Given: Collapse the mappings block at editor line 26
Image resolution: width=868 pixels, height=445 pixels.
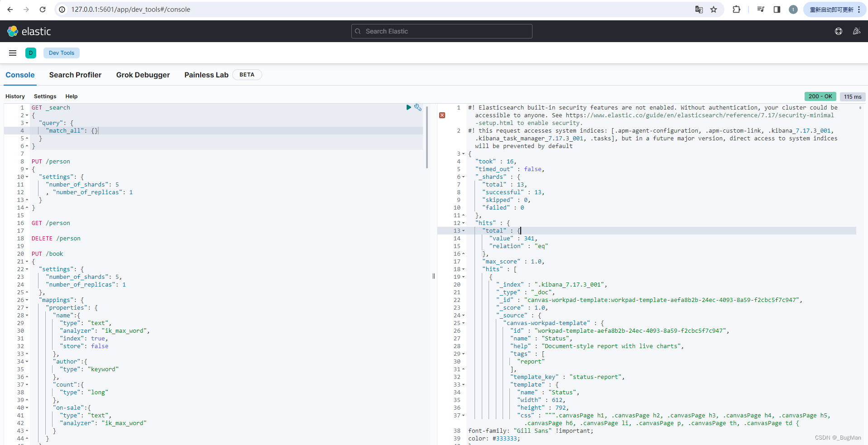Looking at the screenshot, I should 27,300.
